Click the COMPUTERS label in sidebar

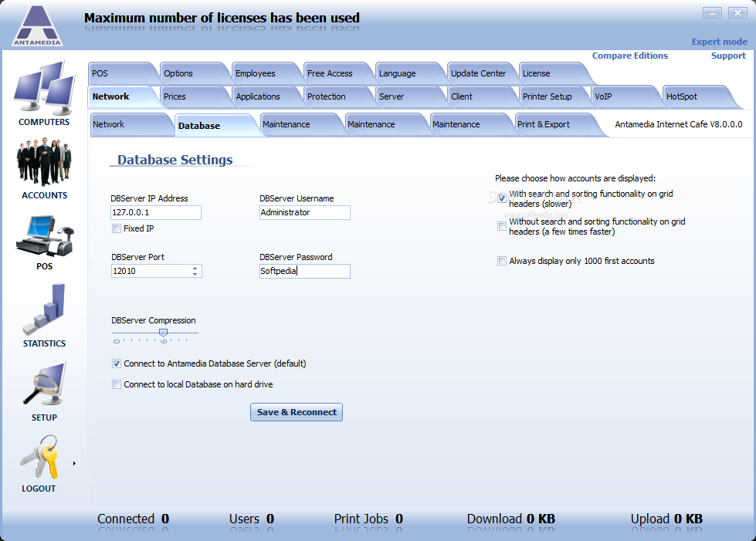[x=44, y=123]
